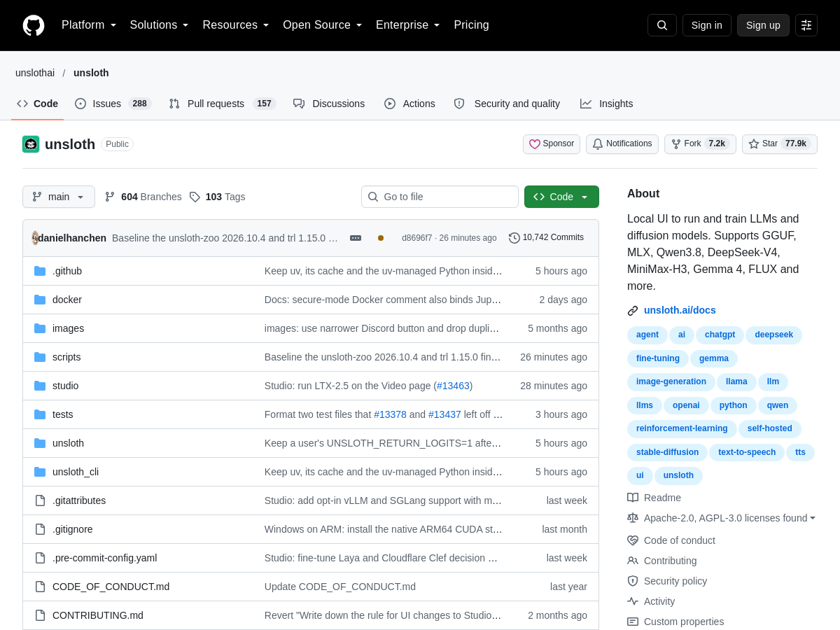Click the Custom properties icon

633,622
